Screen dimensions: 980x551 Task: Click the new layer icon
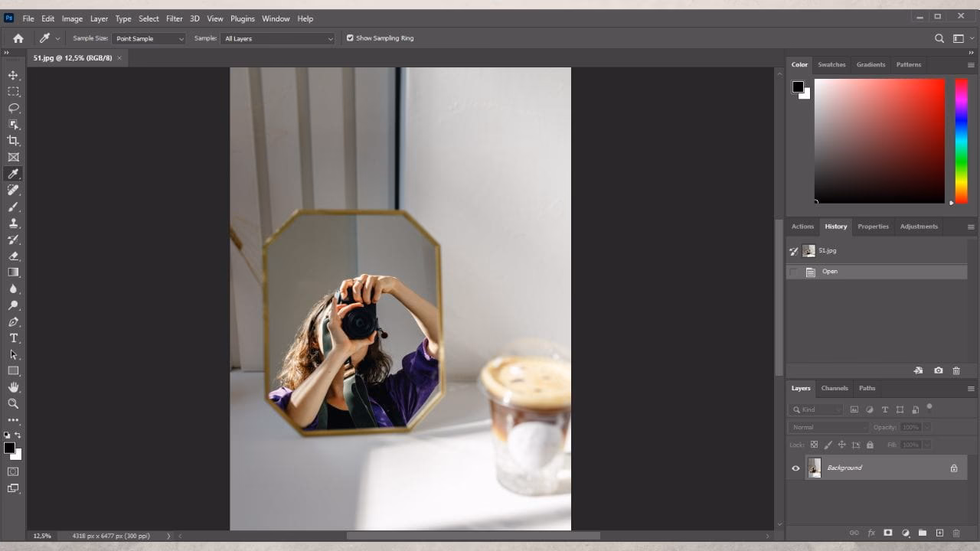pyautogui.click(x=940, y=533)
